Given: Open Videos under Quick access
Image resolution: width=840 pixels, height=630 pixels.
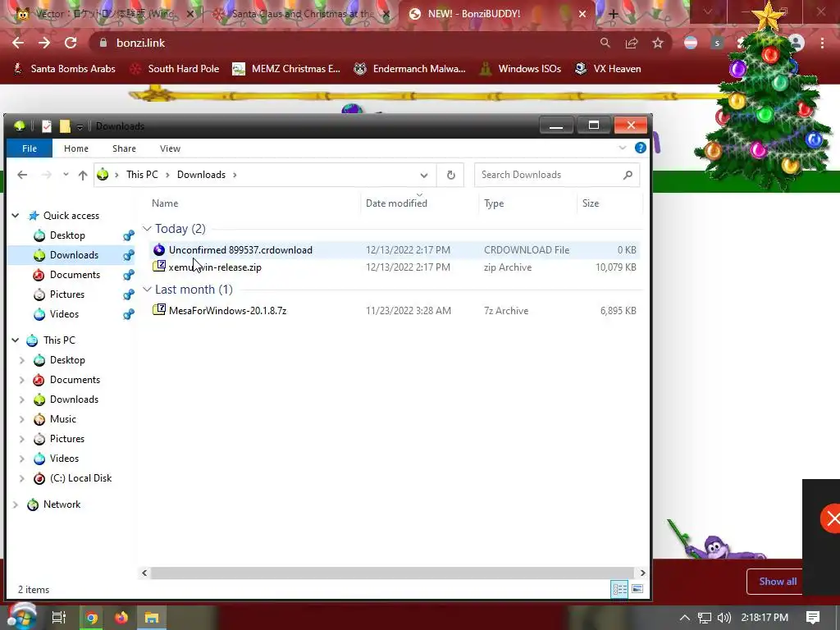Looking at the screenshot, I should coord(64,314).
